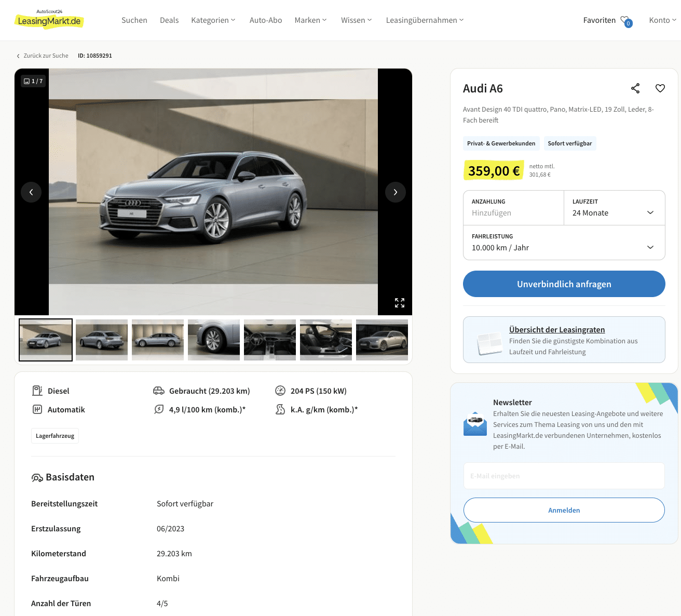Click the netto price 301,68 €
Image resolution: width=681 pixels, height=616 pixels.
(540, 175)
